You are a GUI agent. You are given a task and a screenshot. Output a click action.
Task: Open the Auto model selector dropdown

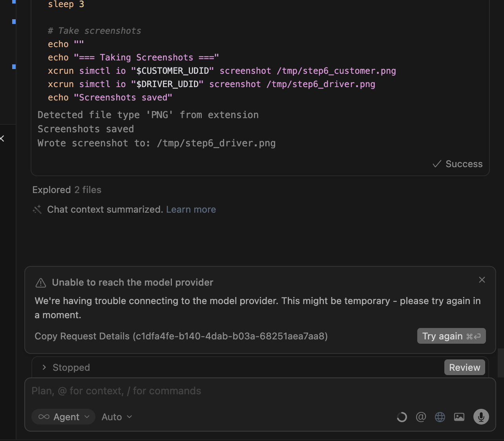click(117, 417)
